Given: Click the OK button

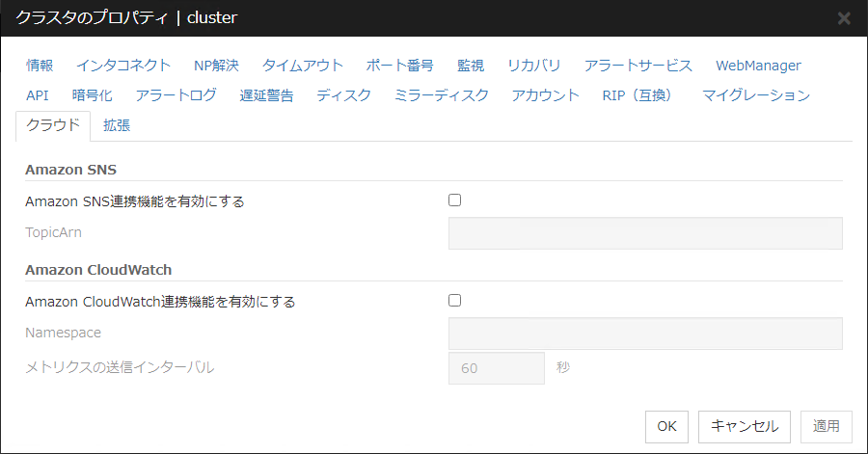Looking at the screenshot, I should point(666,425).
